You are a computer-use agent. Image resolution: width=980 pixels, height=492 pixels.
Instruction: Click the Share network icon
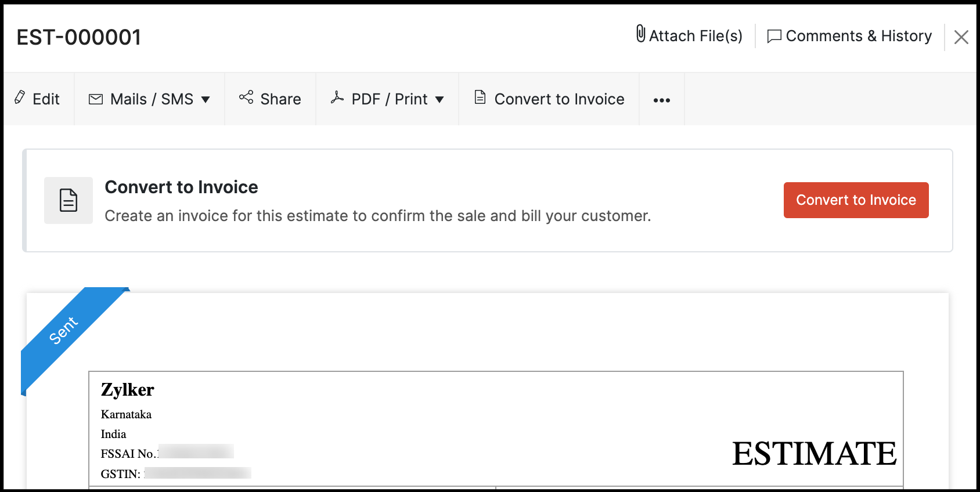point(246,97)
